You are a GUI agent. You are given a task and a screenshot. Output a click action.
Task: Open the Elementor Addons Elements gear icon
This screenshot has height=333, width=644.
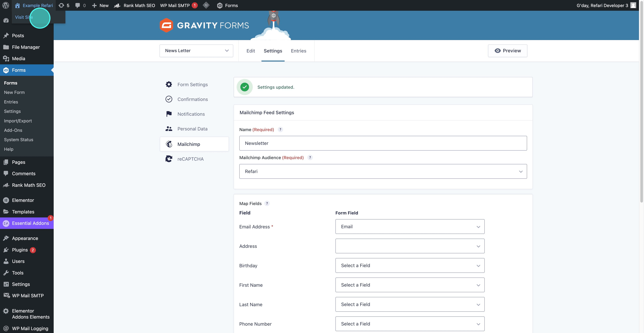coord(6,311)
